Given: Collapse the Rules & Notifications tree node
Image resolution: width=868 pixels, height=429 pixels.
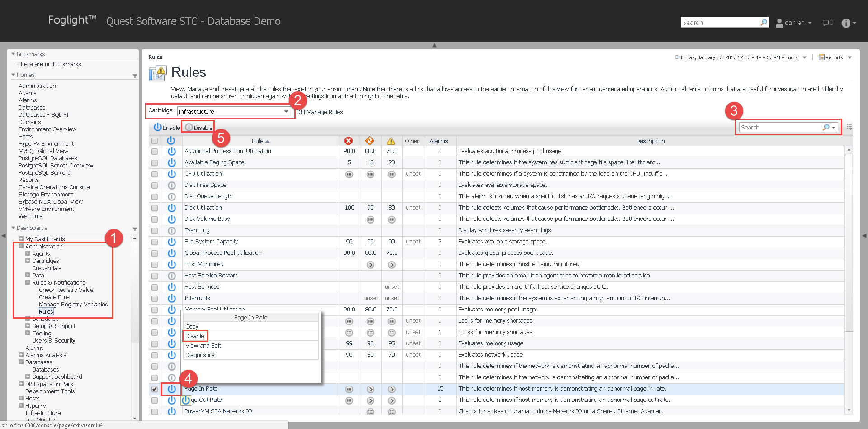Looking at the screenshot, I should [x=28, y=282].
